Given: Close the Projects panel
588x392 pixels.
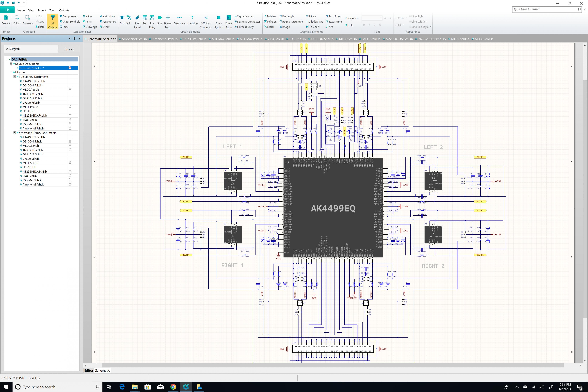Looking at the screenshot, I should (x=79, y=39).
